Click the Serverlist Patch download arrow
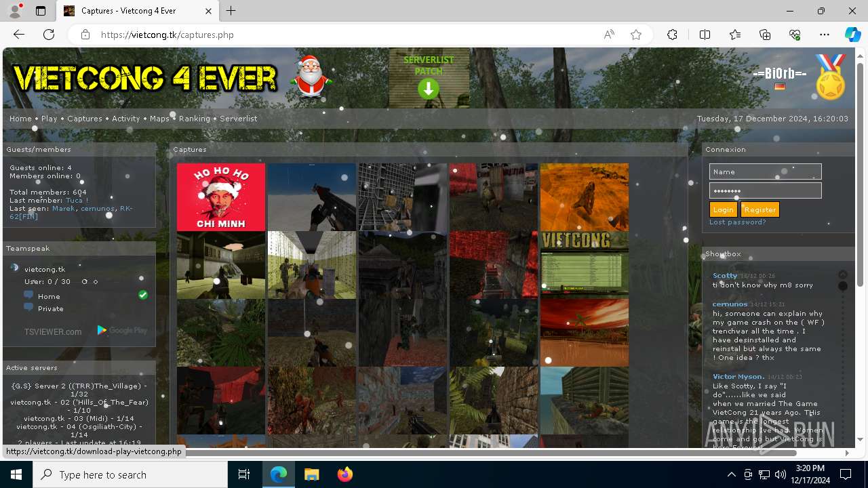 429,89
